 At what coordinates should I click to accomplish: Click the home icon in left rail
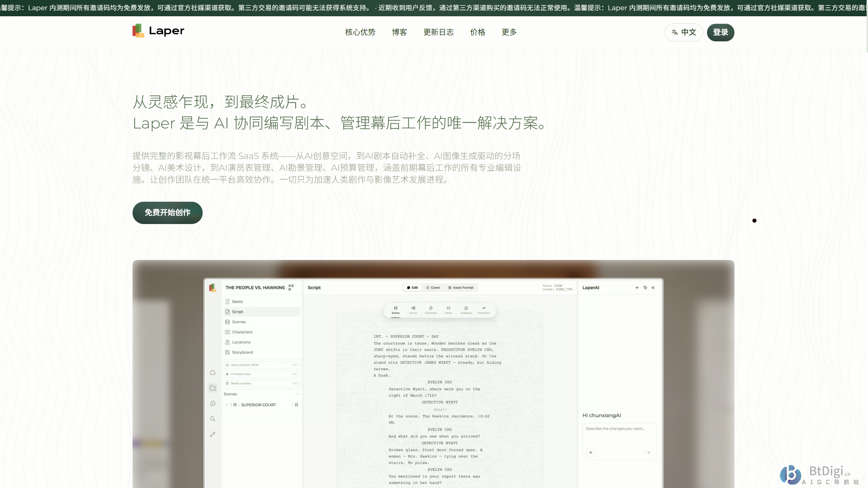click(x=213, y=372)
